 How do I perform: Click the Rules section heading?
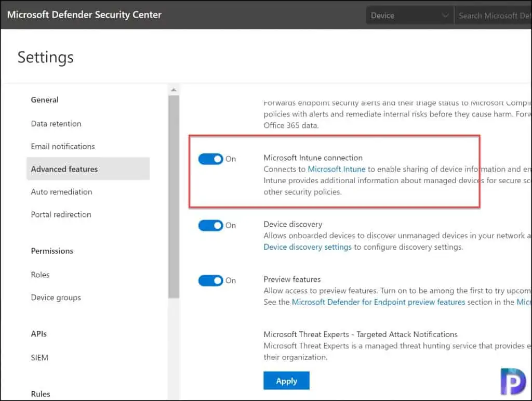click(41, 394)
